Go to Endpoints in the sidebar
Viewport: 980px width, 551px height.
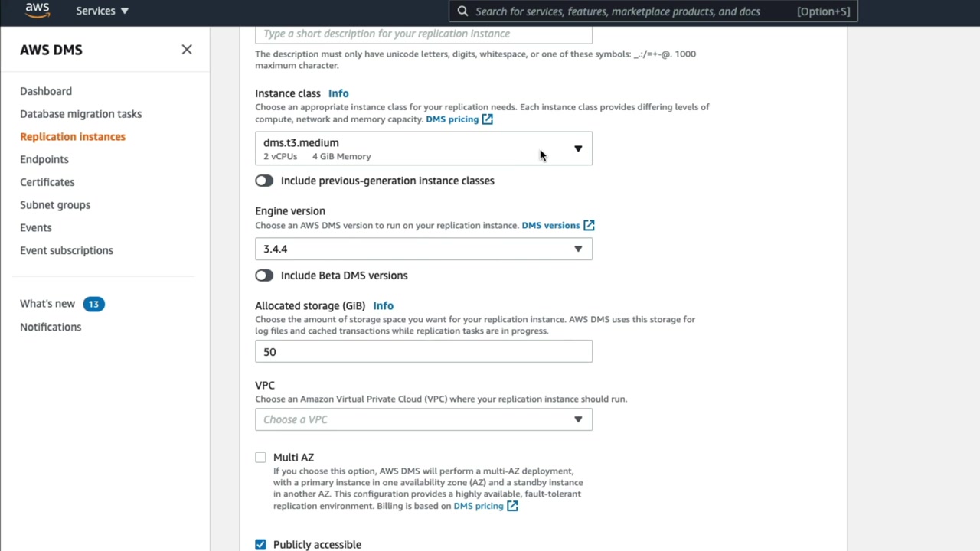(44, 159)
